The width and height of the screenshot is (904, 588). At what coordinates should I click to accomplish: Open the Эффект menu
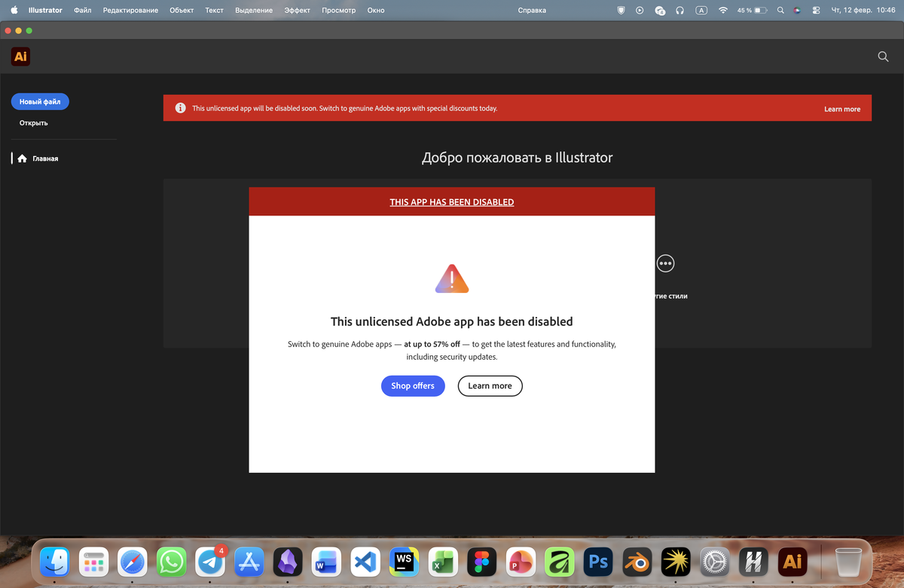[298, 11]
